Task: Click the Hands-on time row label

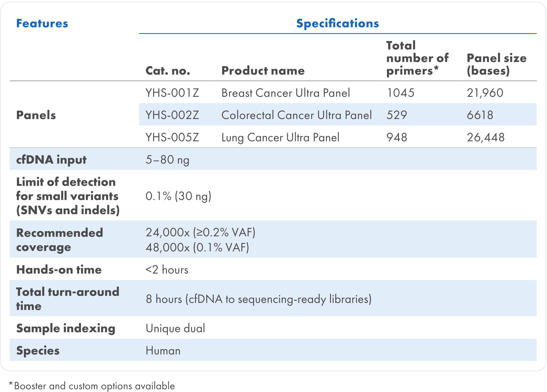Action: click(x=59, y=270)
